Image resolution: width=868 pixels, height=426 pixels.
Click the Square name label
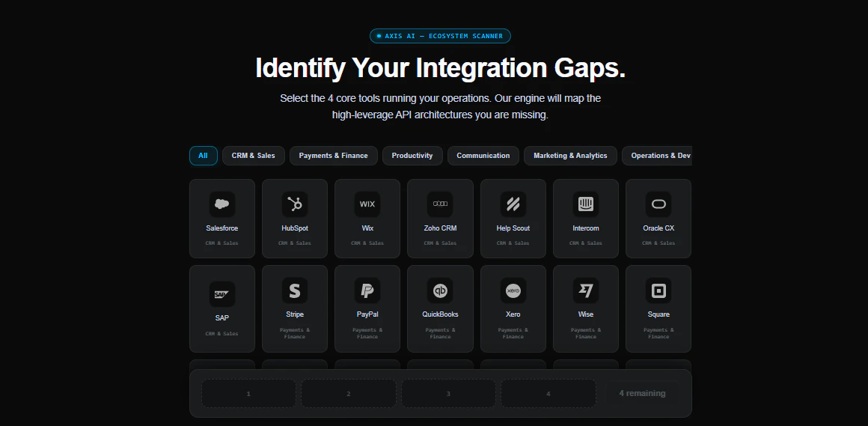pos(658,314)
